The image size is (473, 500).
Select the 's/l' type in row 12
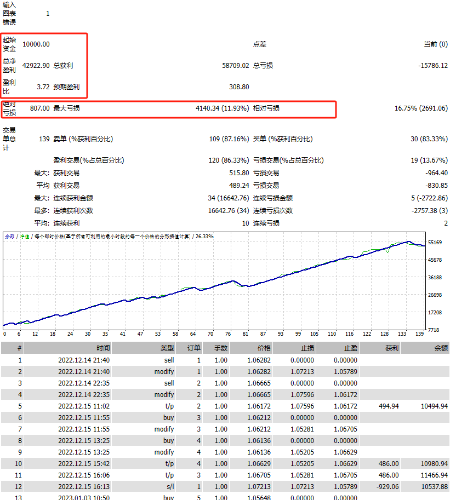(171, 486)
